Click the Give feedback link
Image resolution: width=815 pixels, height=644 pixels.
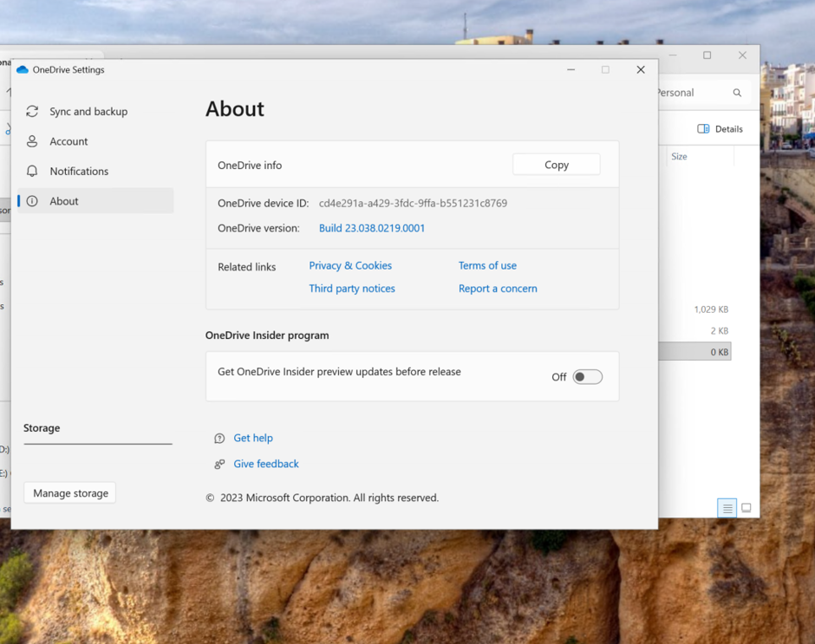click(x=266, y=464)
